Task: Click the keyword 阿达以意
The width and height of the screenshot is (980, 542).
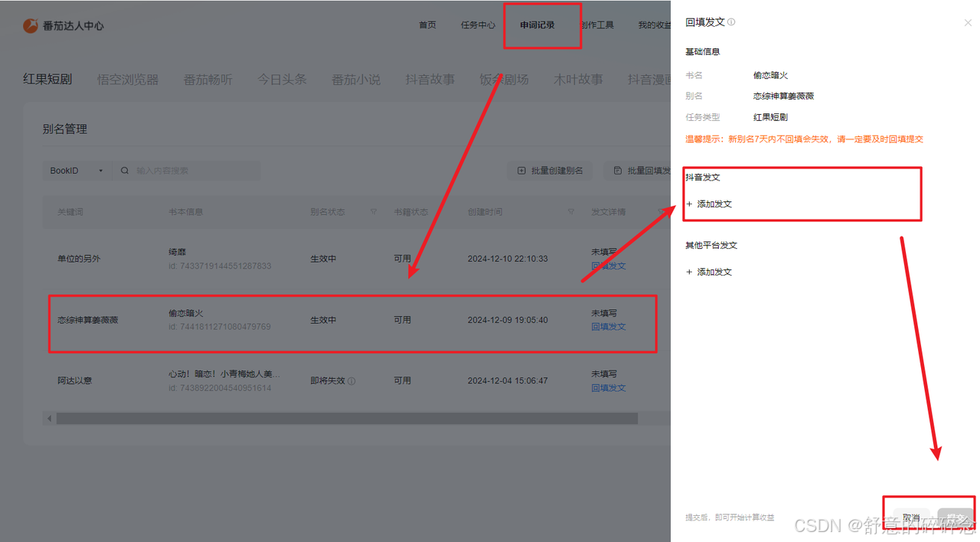Action: pos(75,380)
